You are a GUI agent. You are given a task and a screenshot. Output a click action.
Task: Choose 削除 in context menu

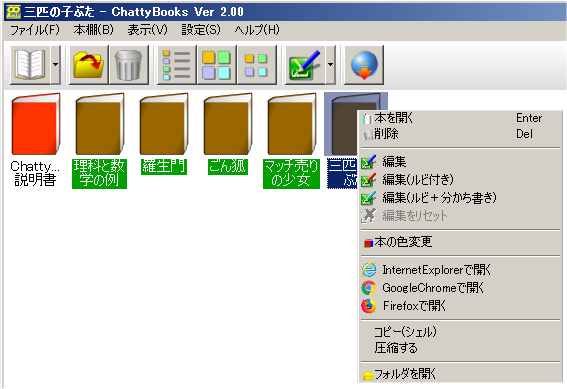(x=460, y=134)
